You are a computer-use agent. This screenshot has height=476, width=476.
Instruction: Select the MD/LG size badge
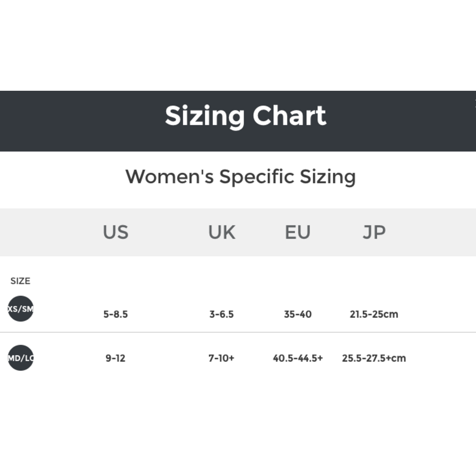(20, 358)
